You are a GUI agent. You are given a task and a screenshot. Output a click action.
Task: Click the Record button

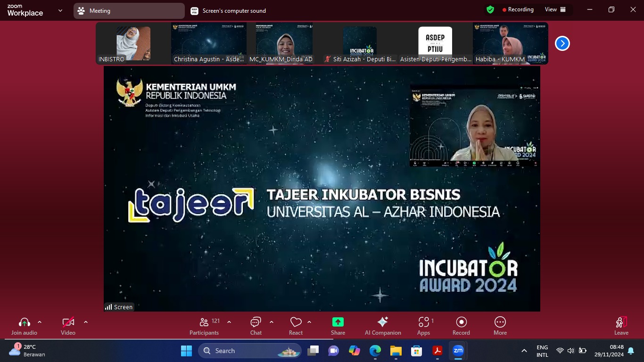coord(461,326)
